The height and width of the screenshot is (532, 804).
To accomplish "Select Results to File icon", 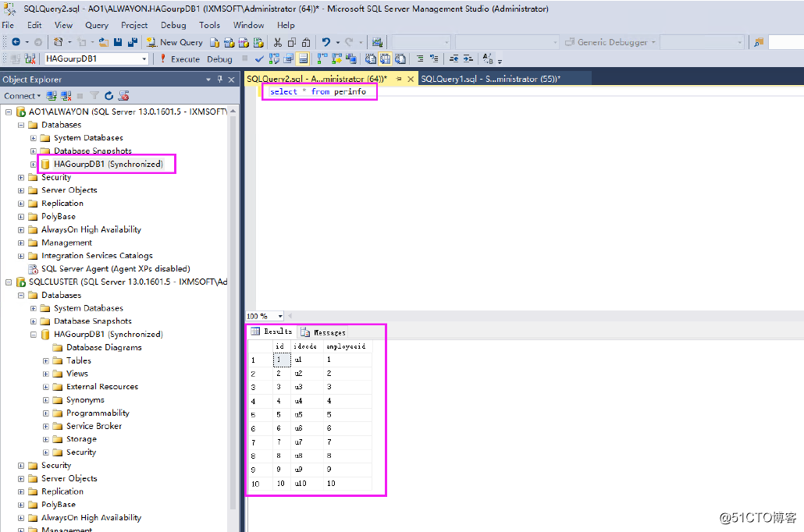I will [x=400, y=59].
